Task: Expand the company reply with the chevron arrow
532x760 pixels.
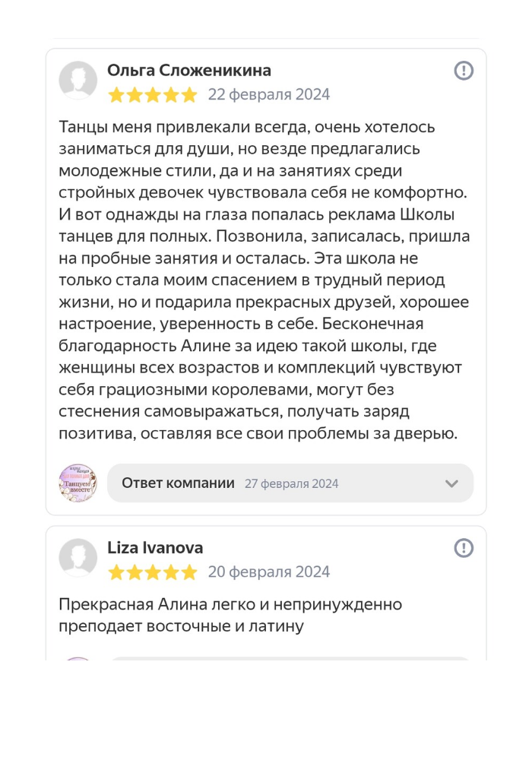Action: click(x=451, y=483)
